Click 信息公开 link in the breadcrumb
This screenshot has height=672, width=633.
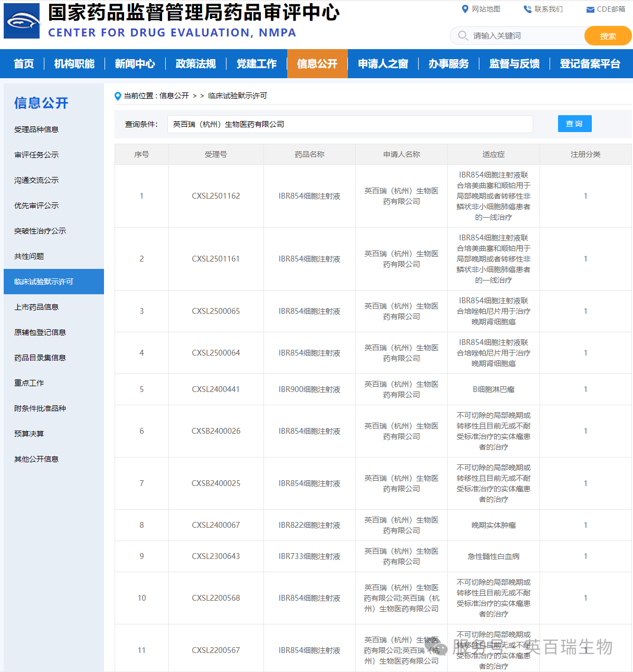[174, 96]
